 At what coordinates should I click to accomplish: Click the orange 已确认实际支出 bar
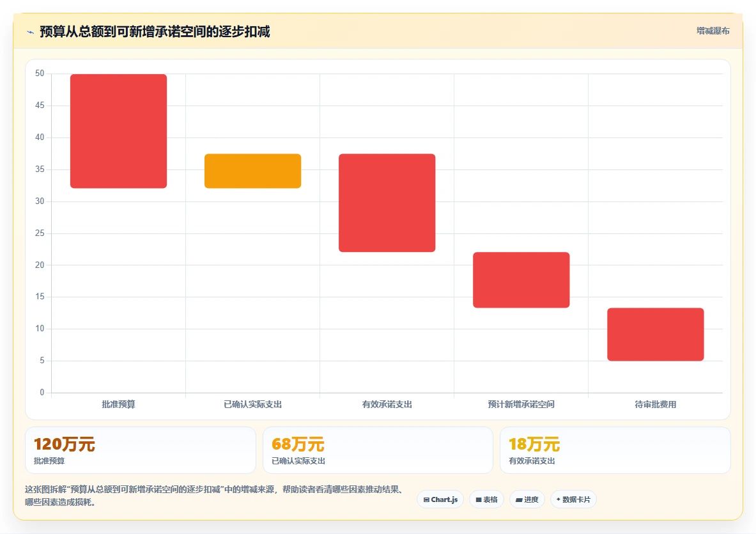pyautogui.click(x=252, y=171)
